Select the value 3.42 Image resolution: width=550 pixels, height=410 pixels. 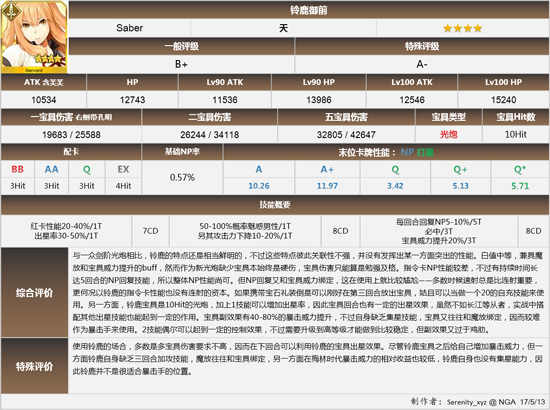point(395,186)
